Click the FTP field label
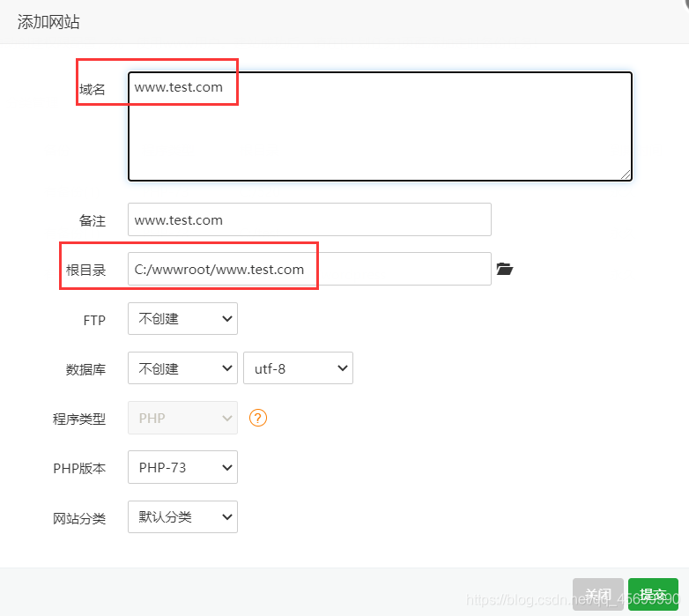689x616 pixels. click(94, 320)
